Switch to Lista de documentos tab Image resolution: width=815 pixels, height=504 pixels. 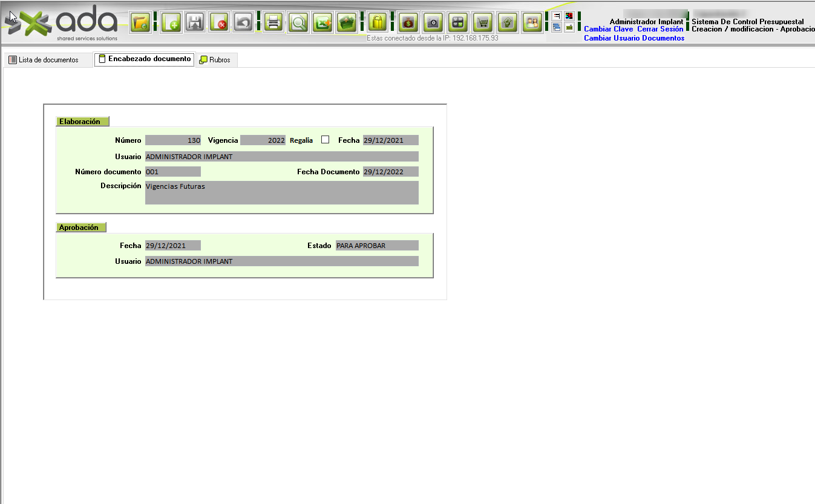point(44,60)
